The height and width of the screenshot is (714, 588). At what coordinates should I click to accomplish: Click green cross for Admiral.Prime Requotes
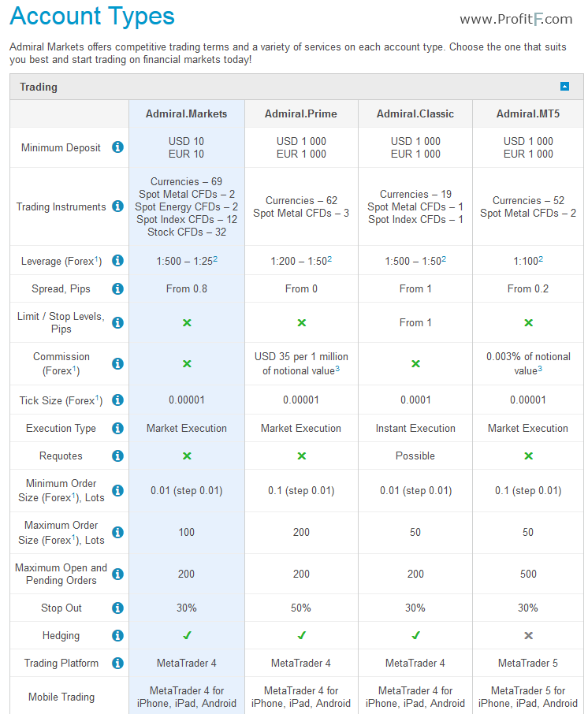[x=302, y=456]
